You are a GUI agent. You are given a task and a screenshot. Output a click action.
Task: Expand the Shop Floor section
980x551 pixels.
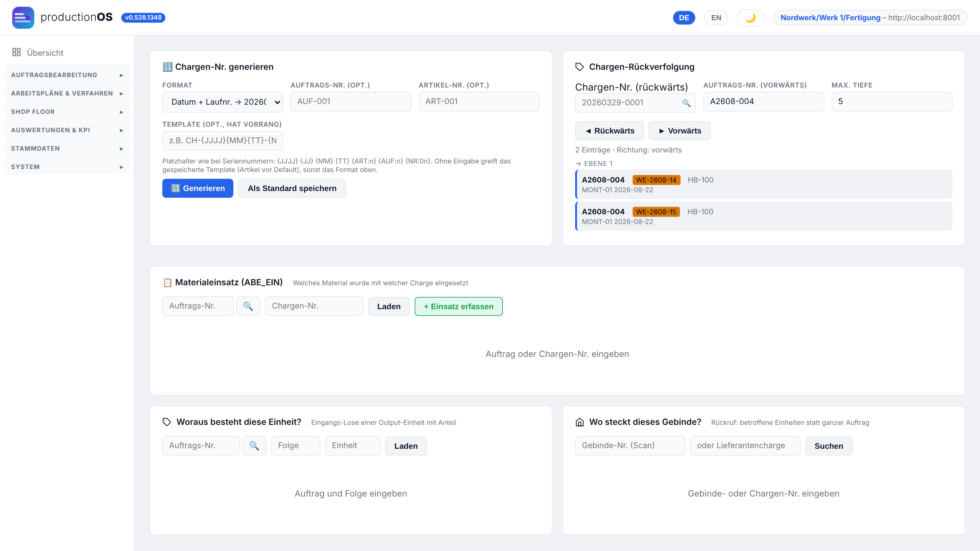(x=67, y=112)
